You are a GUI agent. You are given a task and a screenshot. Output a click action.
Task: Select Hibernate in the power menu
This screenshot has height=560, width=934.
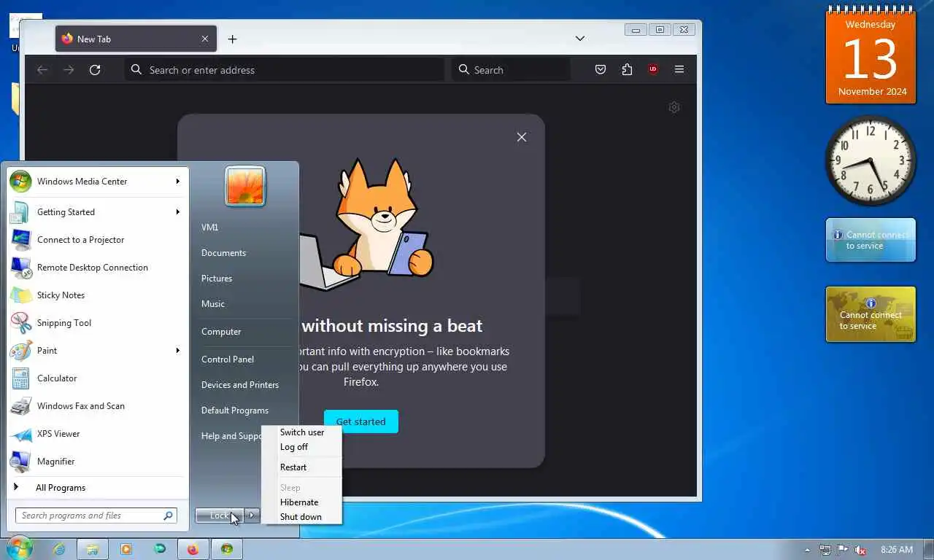click(x=302, y=502)
